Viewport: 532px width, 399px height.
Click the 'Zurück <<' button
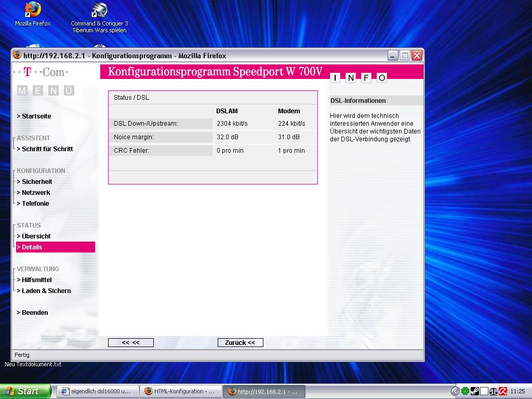coord(240,343)
